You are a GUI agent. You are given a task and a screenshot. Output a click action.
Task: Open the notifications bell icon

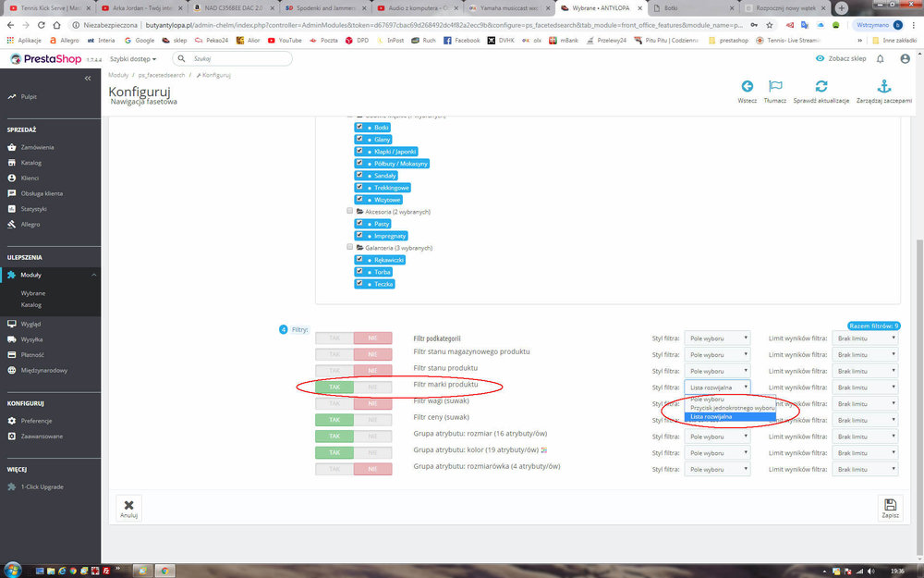(880, 59)
